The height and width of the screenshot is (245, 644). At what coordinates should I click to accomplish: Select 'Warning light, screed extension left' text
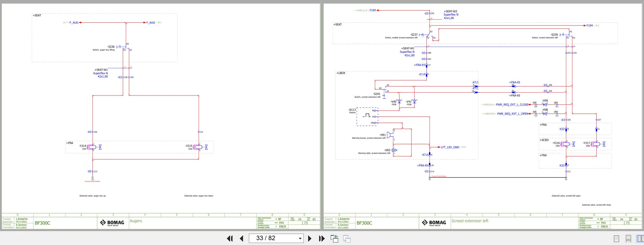tap(374, 153)
